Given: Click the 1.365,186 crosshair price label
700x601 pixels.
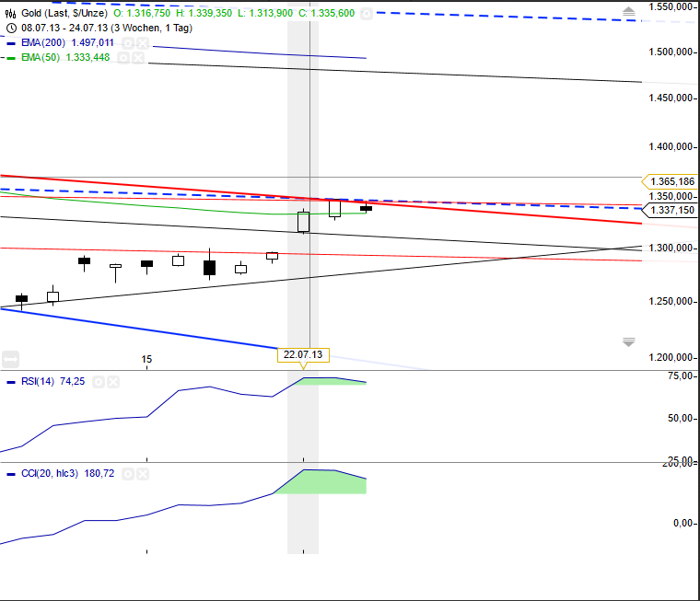Looking at the screenshot, I should (x=670, y=181).
